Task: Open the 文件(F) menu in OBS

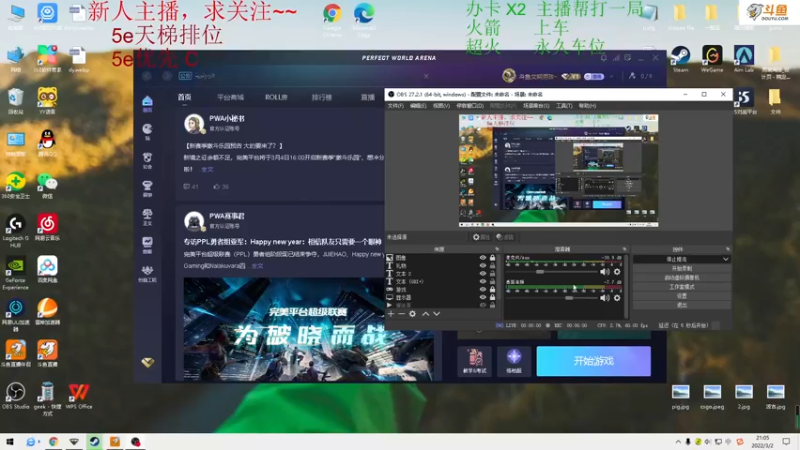Action: tap(395, 106)
